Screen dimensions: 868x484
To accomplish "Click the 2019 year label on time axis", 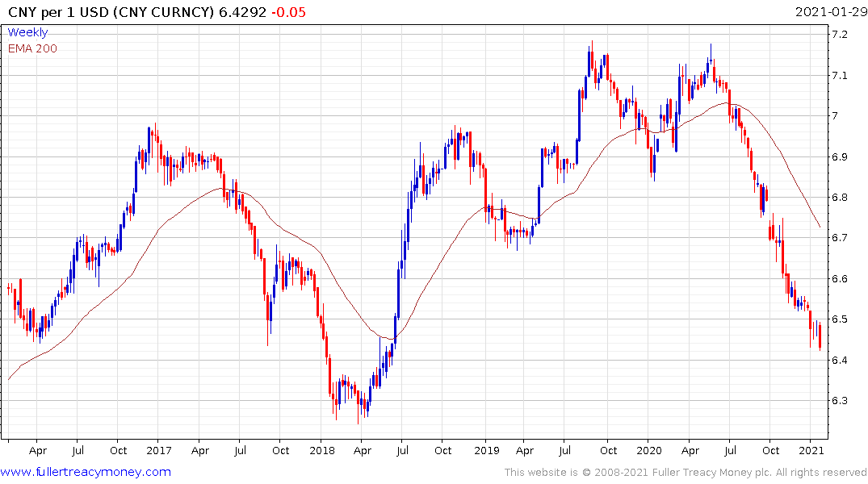I will point(487,450).
